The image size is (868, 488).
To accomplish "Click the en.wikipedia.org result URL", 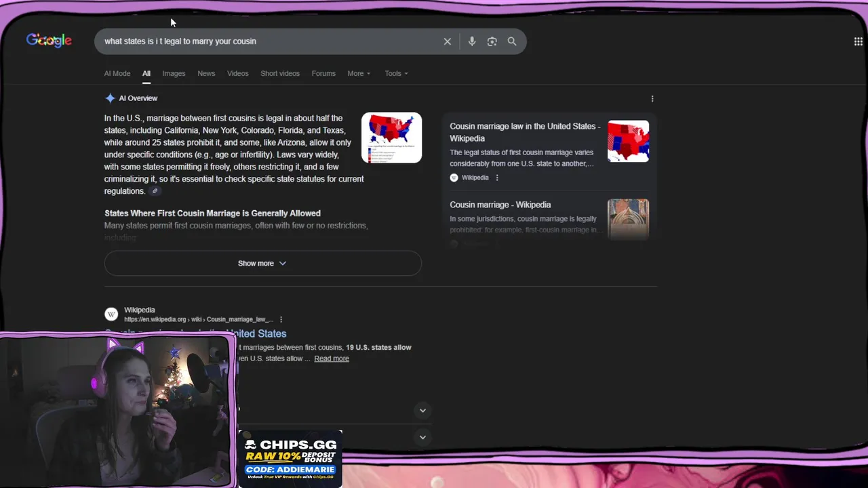I will [199, 319].
